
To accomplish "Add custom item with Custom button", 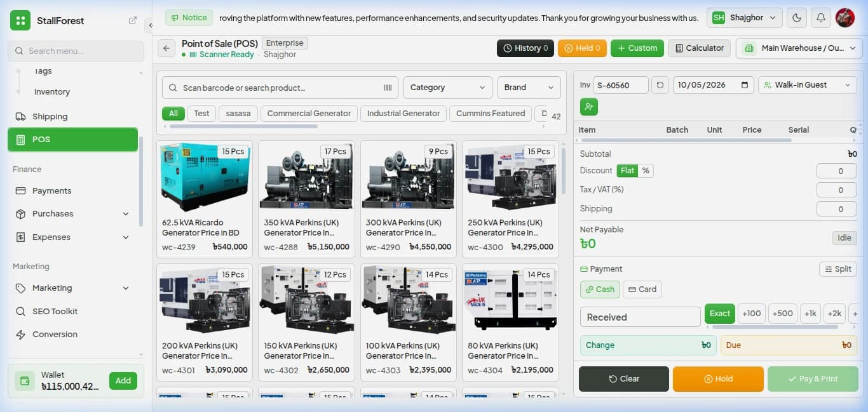I will tap(637, 48).
